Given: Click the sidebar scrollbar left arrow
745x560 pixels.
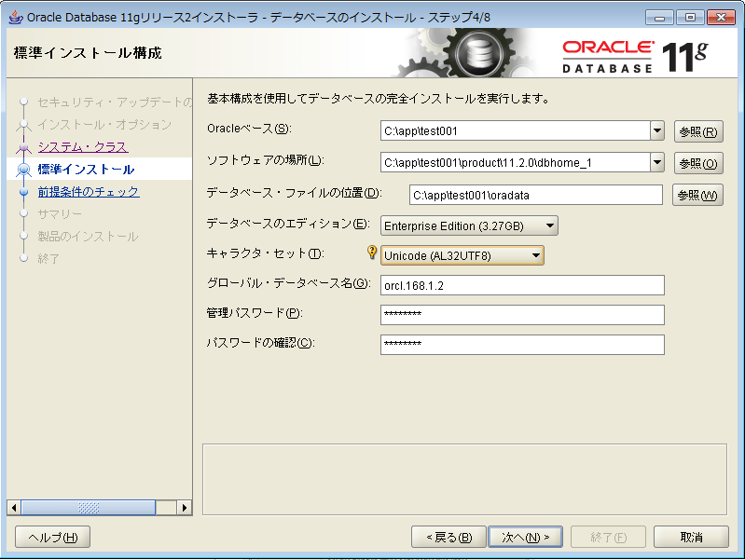Looking at the screenshot, I should 14,508.
